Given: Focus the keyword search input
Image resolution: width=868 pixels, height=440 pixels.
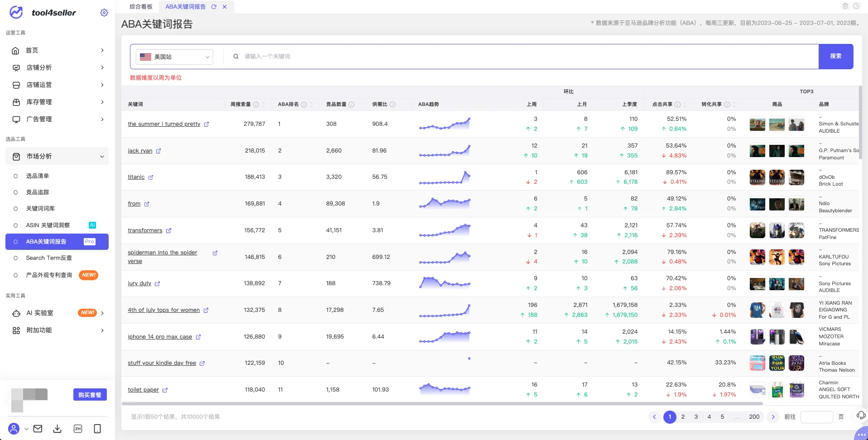Looking at the screenshot, I should tap(525, 57).
